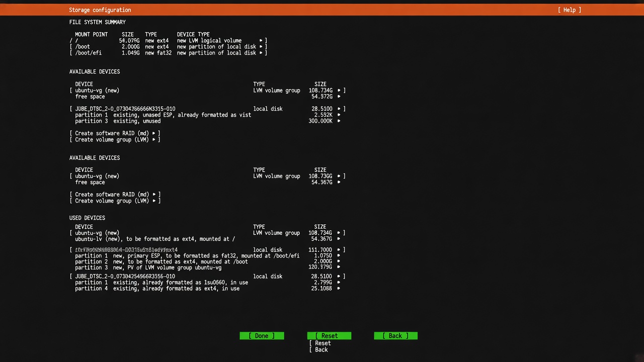Select the free space 54.367G row
This screenshot has width=644, height=362.
tap(207, 182)
